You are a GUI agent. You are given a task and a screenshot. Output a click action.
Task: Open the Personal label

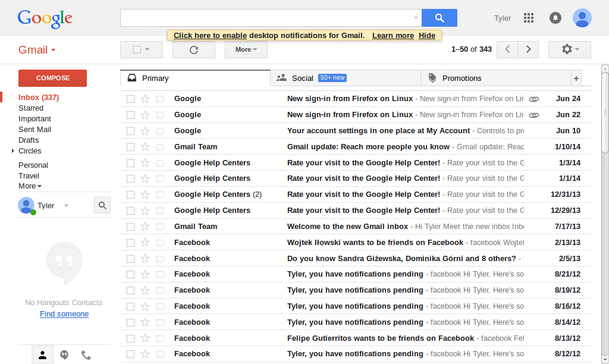tap(33, 165)
